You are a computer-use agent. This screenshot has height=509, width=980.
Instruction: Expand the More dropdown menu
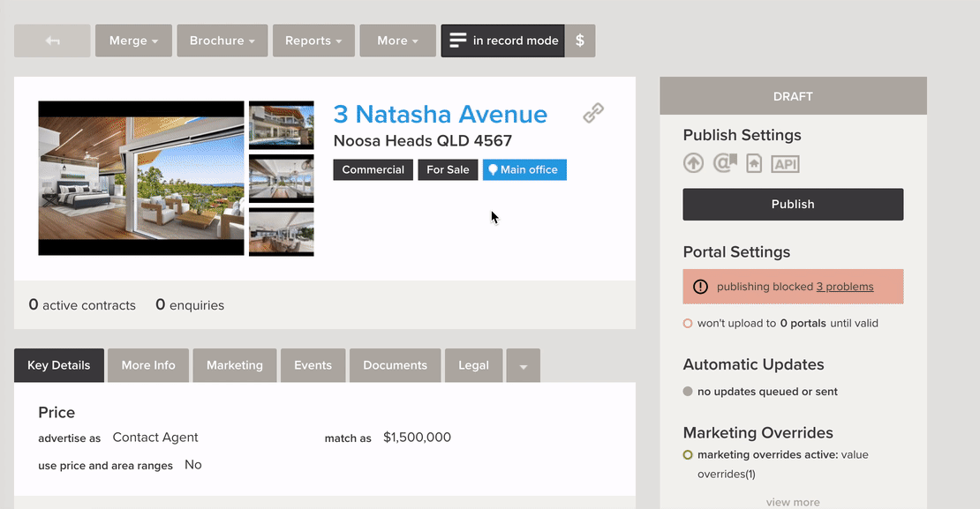(397, 41)
